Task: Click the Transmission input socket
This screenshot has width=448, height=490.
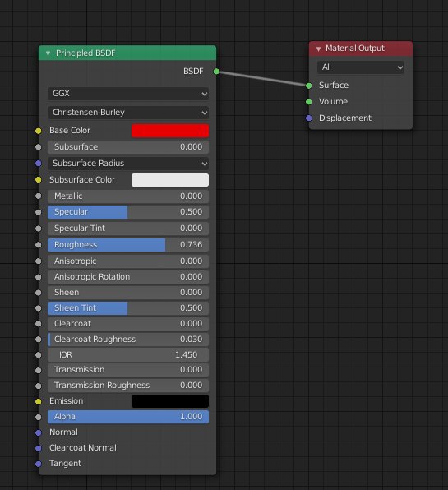Action: pyautogui.click(x=39, y=370)
